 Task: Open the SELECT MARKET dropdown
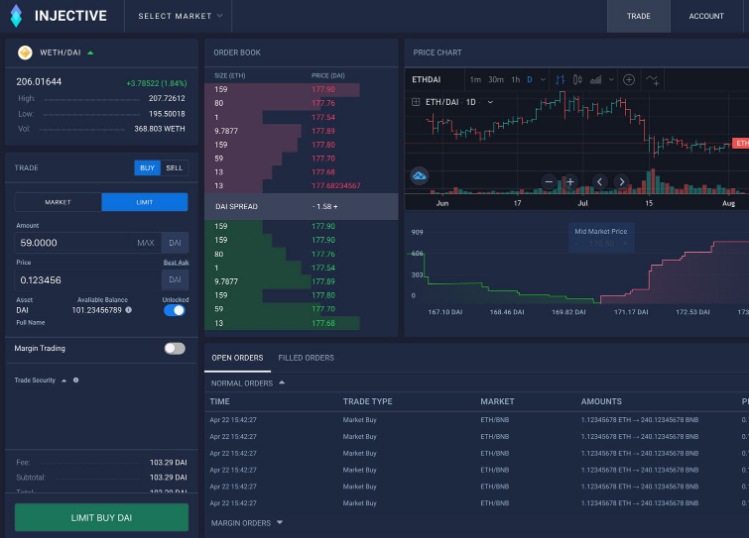pyautogui.click(x=181, y=16)
